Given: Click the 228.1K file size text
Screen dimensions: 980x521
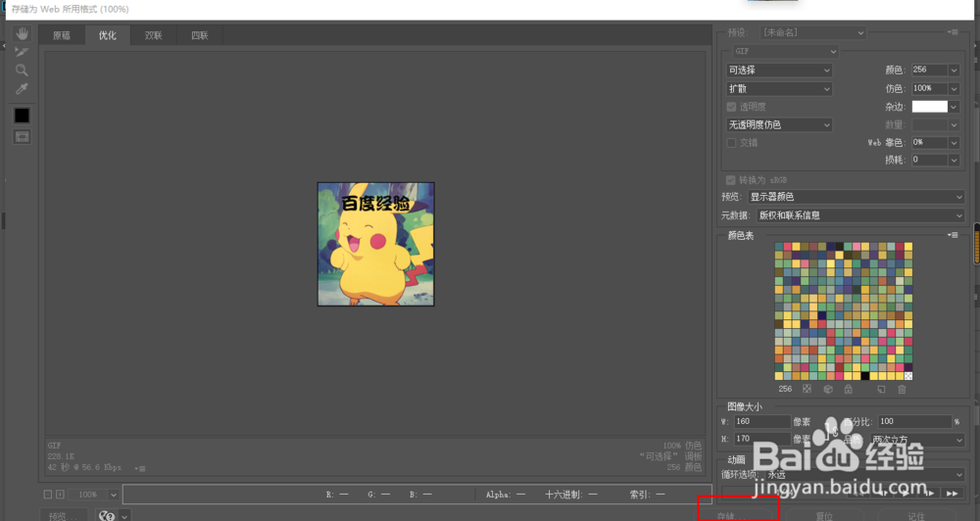Looking at the screenshot, I should point(60,456).
